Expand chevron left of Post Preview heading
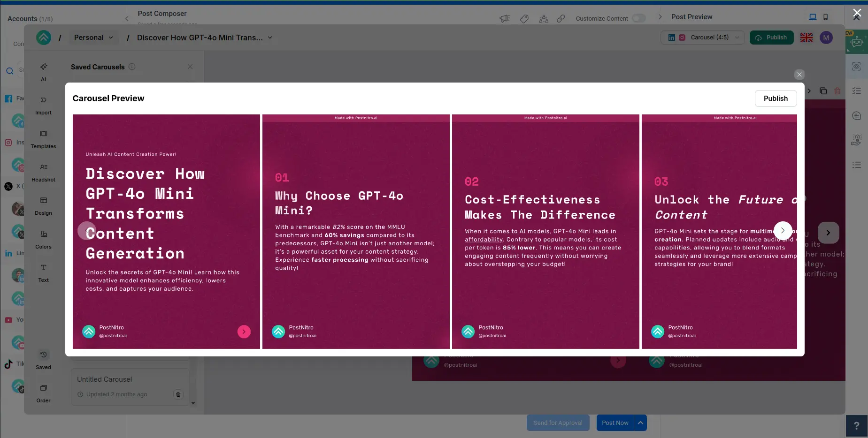Image resolution: width=868 pixels, height=438 pixels. tap(660, 17)
